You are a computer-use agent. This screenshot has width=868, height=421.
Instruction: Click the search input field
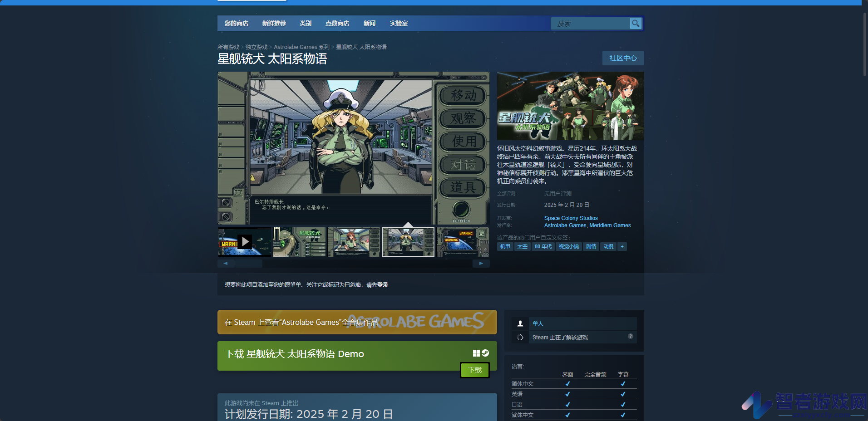(591, 24)
